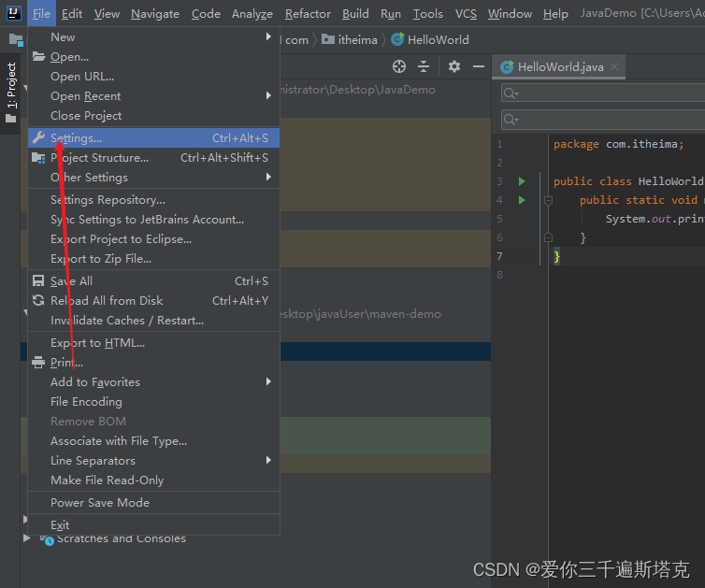This screenshot has width=705, height=588.
Task: Open the Window menu
Action: (510, 14)
